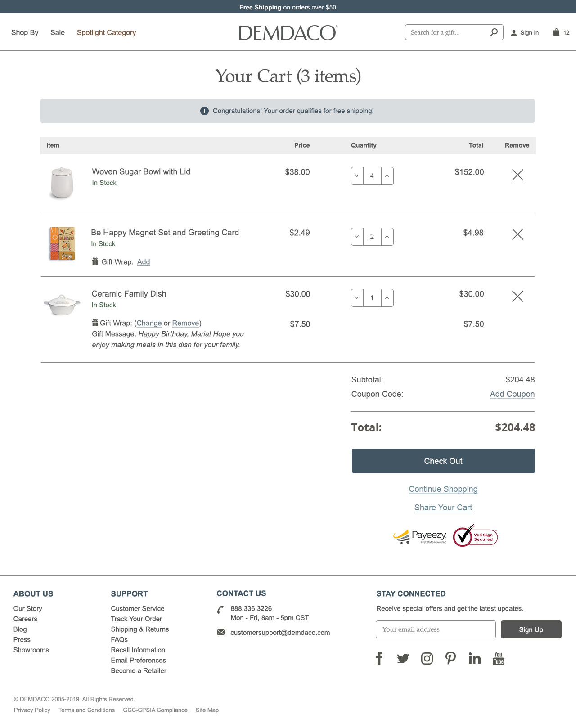576x728 pixels.
Task: Visit the Instagram icon link
Action: [x=427, y=659]
